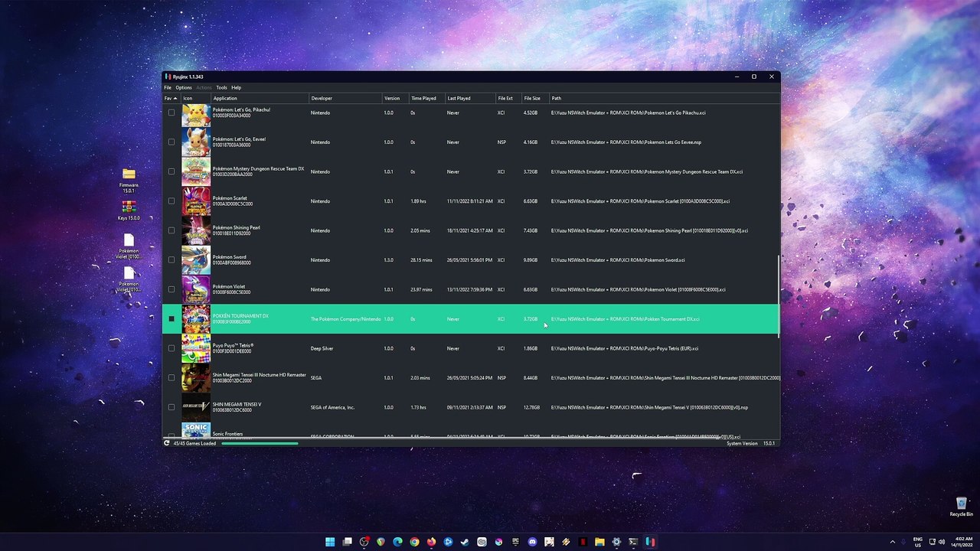This screenshot has height=551, width=980.
Task: Select the Puyo Puyo Tetris cover icon
Action: [196, 348]
